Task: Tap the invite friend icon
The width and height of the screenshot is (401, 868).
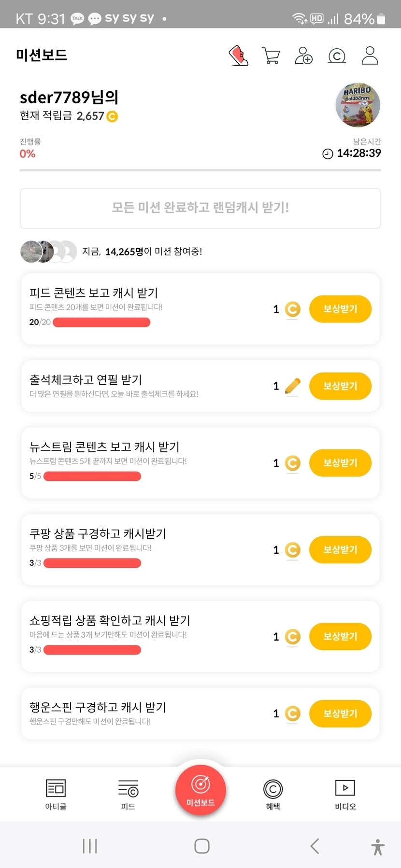Action: tap(303, 56)
